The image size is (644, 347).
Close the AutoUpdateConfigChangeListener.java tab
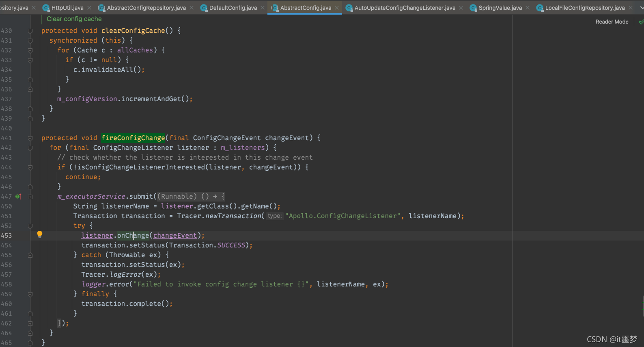(x=461, y=8)
